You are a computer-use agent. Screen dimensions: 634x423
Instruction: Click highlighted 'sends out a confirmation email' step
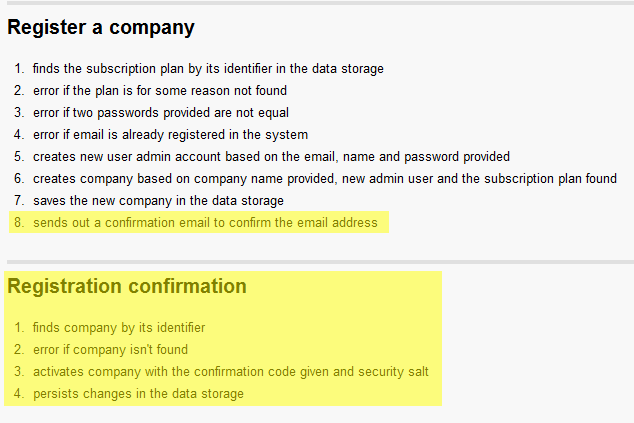coord(205,223)
